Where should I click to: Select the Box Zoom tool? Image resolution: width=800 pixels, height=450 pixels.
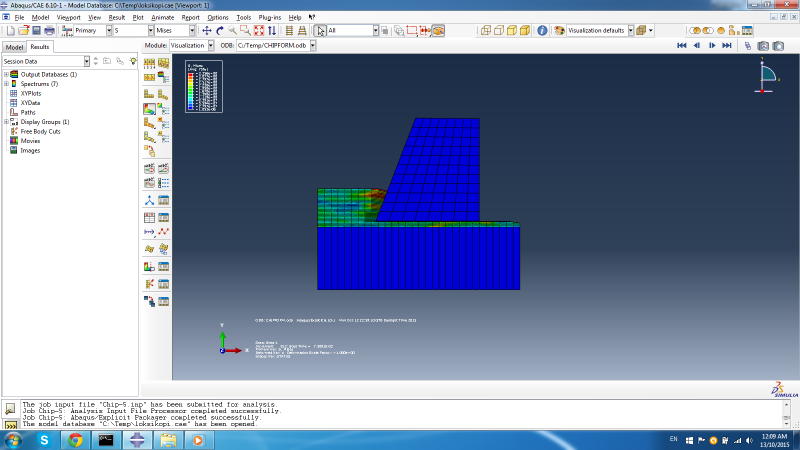pos(245,31)
